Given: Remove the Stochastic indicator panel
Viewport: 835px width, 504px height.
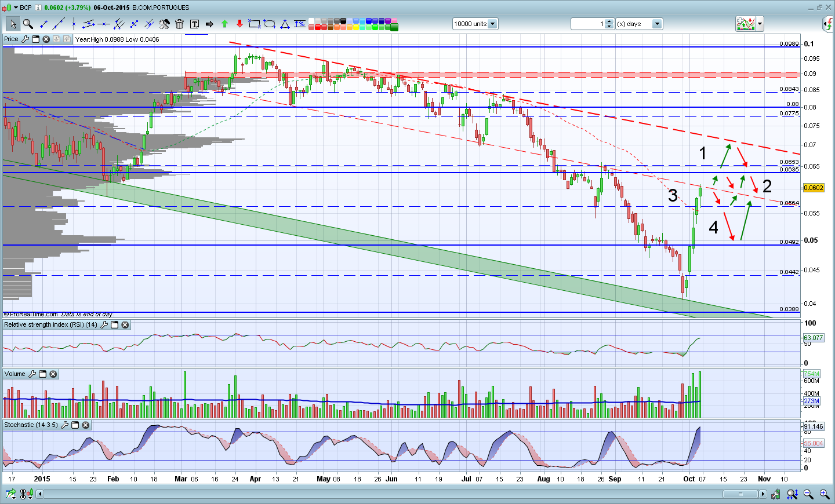Looking at the screenshot, I should tap(86, 425).
